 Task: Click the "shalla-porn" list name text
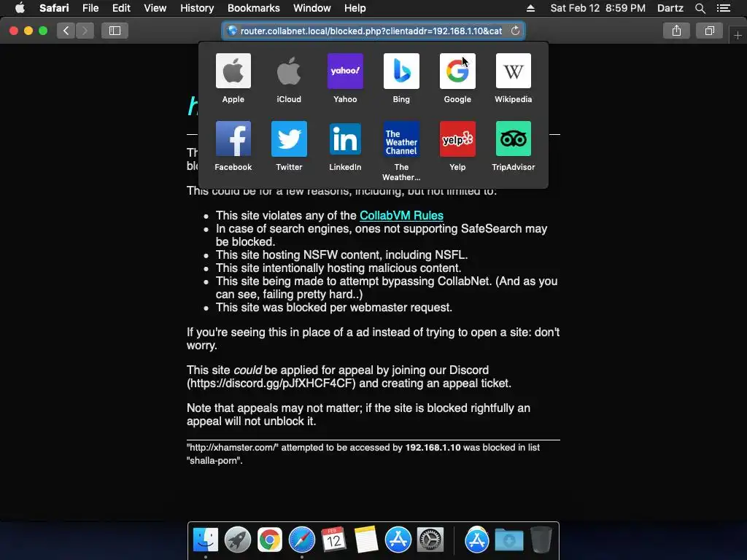(x=214, y=461)
